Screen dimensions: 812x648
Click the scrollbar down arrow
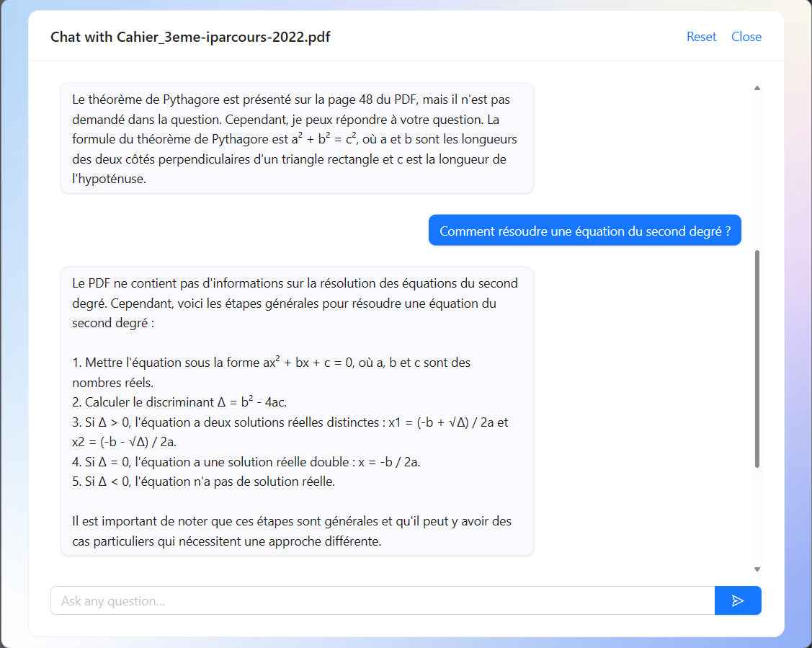point(757,569)
